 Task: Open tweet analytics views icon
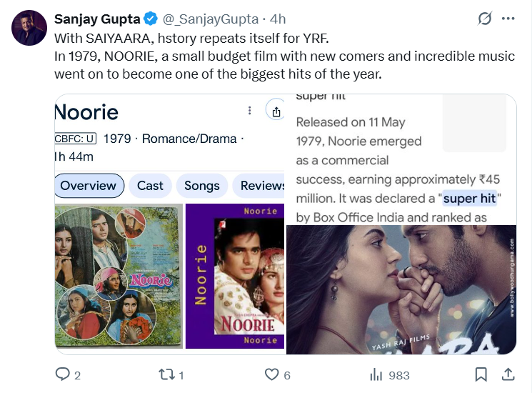pos(376,374)
